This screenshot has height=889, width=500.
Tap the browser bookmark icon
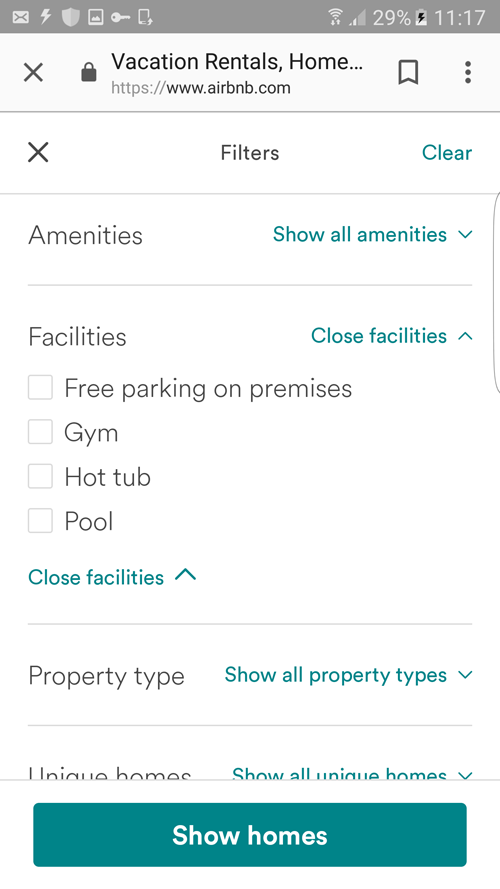click(408, 73)
